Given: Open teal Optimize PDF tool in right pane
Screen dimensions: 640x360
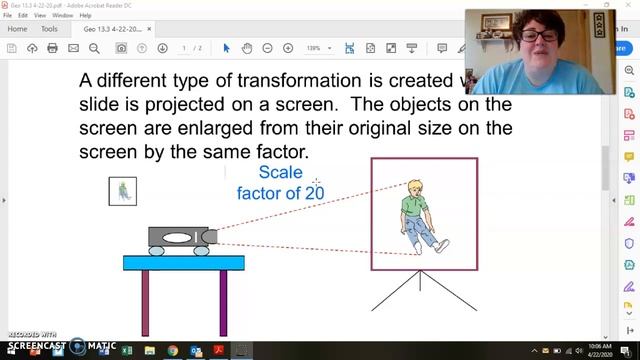Looking at the screenshot, I should coord(629,265).
